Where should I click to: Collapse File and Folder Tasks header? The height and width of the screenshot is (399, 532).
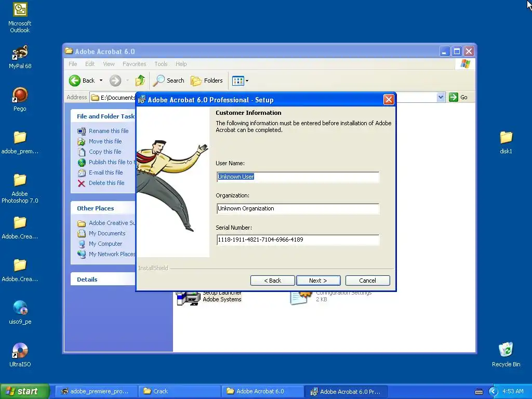103,116
